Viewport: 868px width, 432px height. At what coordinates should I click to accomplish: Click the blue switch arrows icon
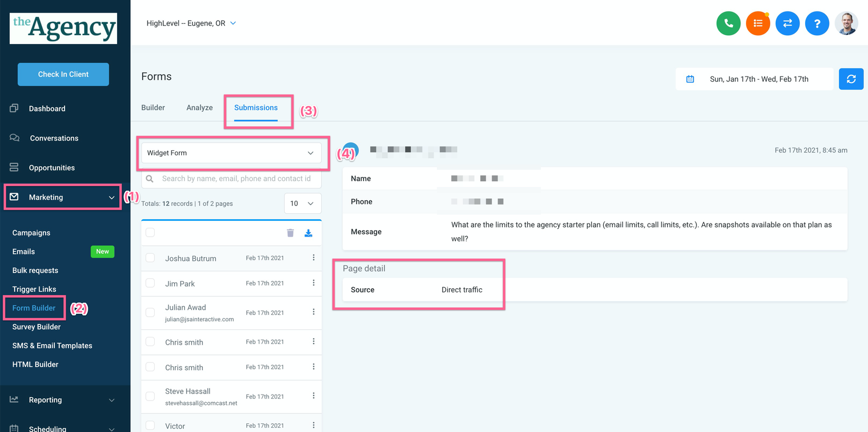787,23
